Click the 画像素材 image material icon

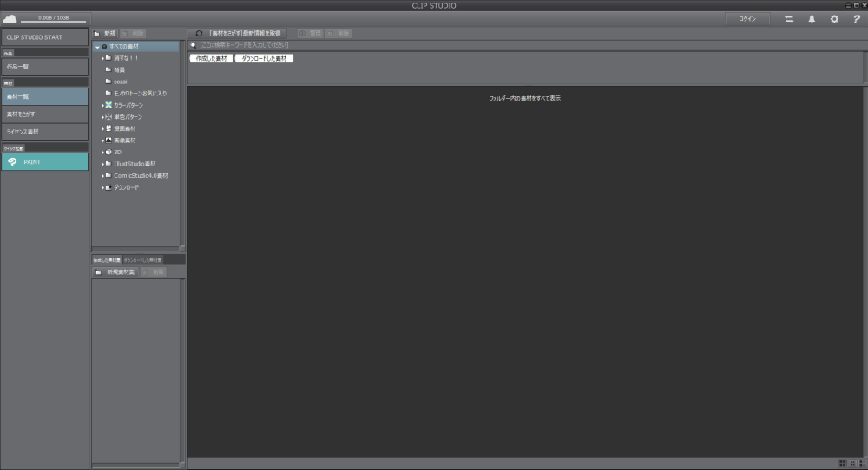108,140
